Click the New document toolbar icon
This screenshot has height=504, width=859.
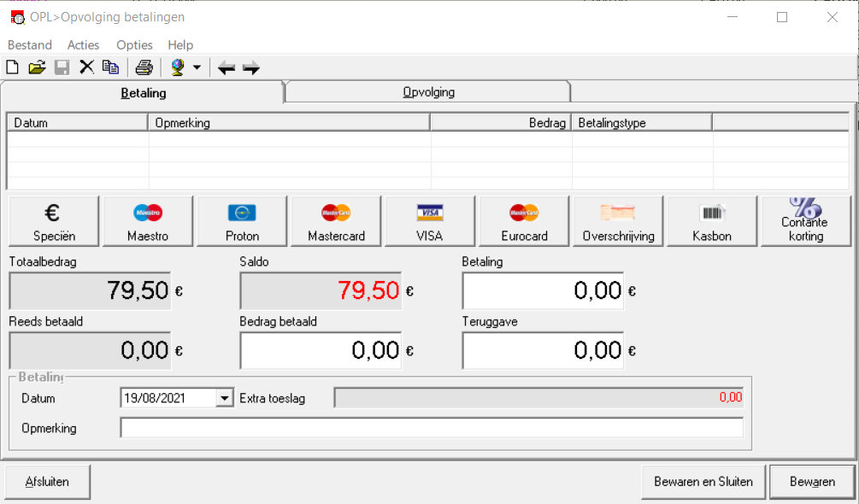click(x=12, y=67)
